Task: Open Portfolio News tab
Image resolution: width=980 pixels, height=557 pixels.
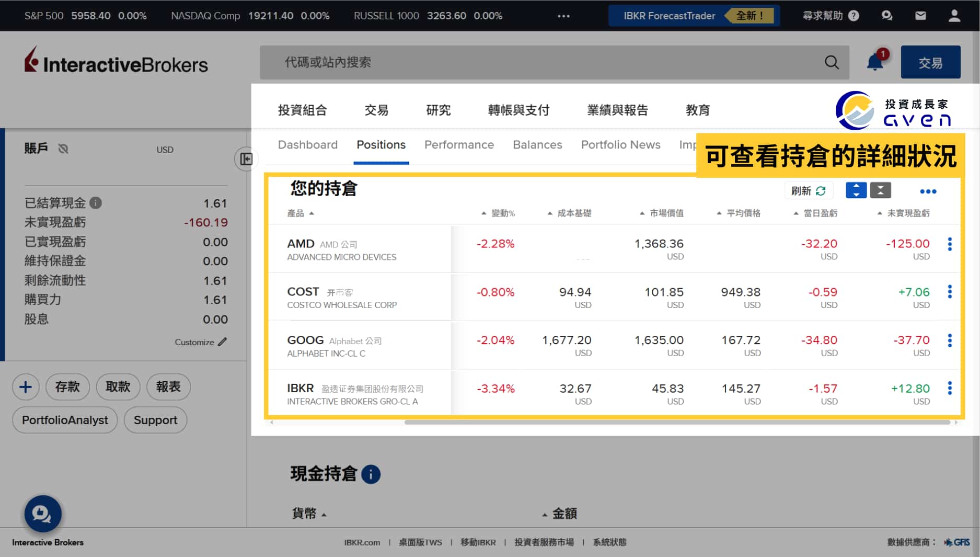Action: (x=620, y=145)
